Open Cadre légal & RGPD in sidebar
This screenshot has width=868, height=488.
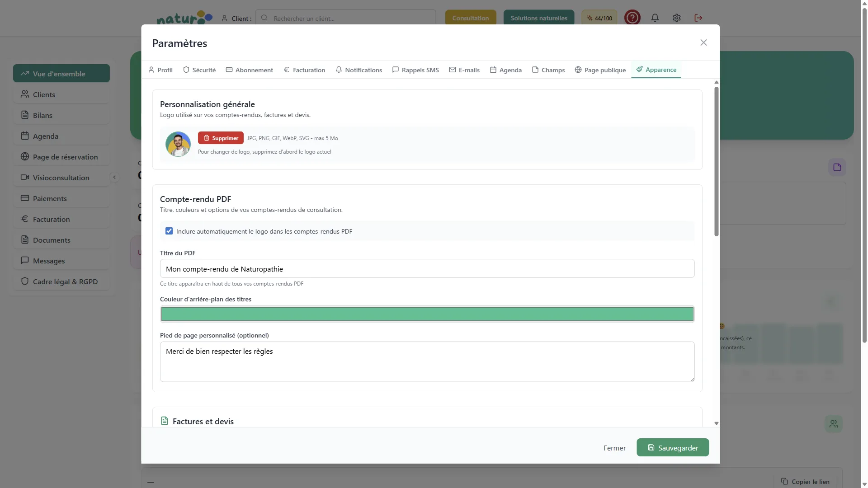(61, 281)
